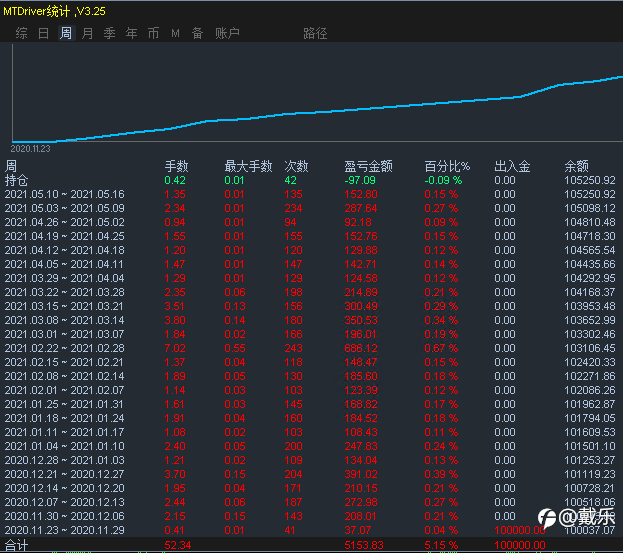This screenshot has height=553, width=623.
Task: Select week row 2021.03.15 ~ 2021.03.21
Action: [x=64, y=306]
